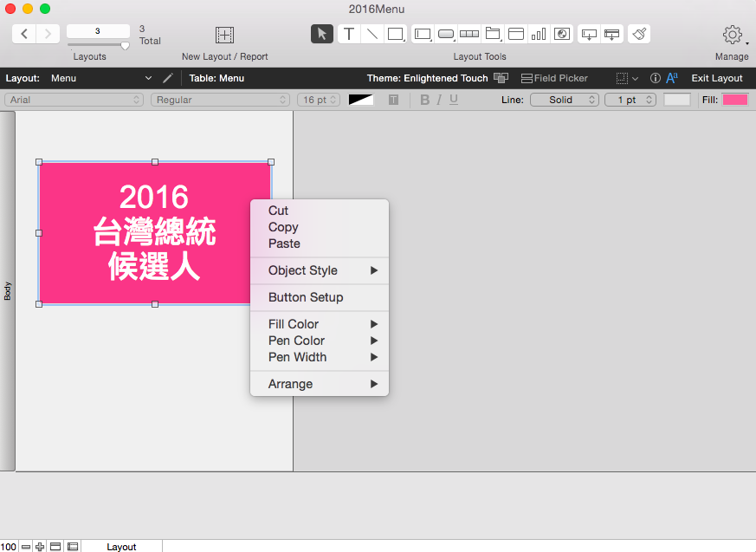The width and height of the screenshot is (756, 552).
Task: Select the Field/Control tool
Action: pos(423,34)
